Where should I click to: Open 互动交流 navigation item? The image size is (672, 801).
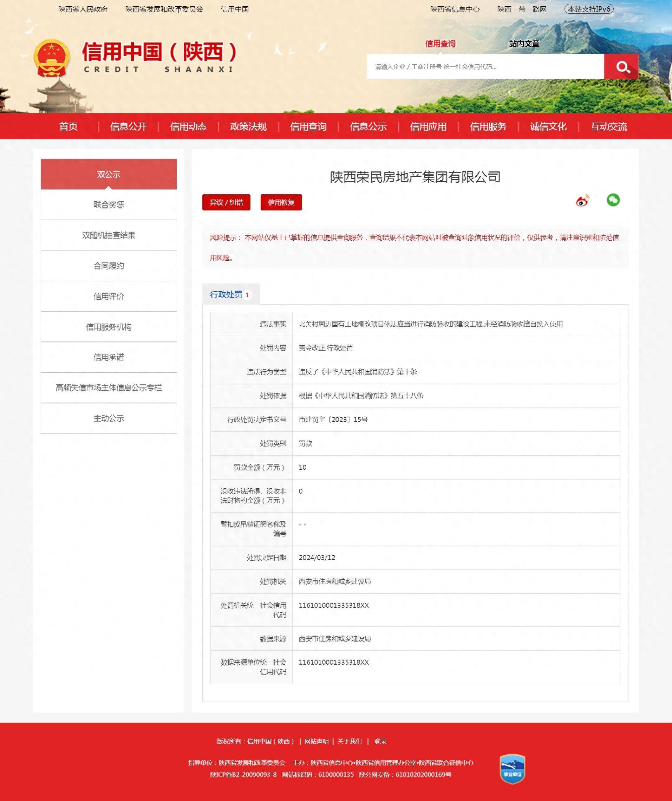[x=609, y=126]
